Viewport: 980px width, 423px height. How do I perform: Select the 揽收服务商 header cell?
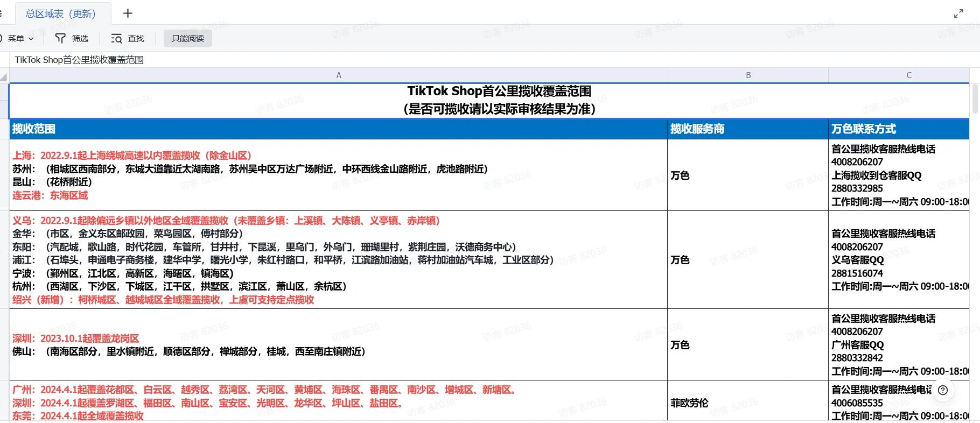[x=748, y=129]
